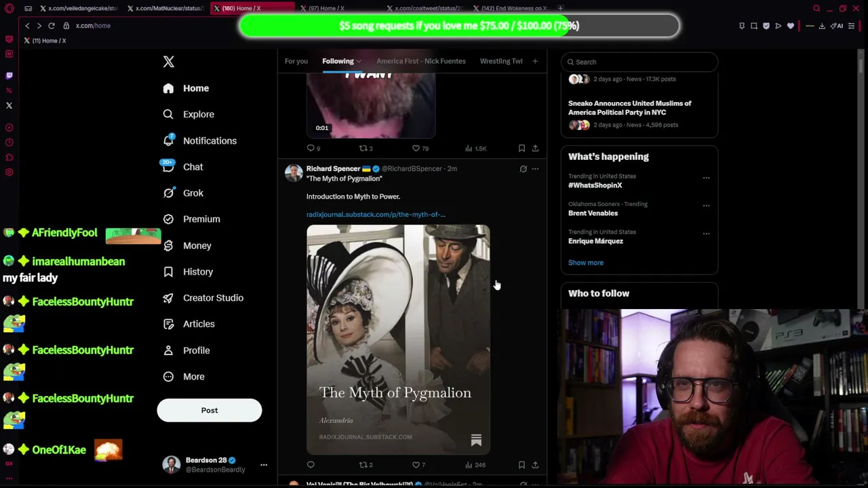Viewport: 868px width, 488px height.
Task: Open options for #WhatsShopinX trend
Action: pos(706,178)
